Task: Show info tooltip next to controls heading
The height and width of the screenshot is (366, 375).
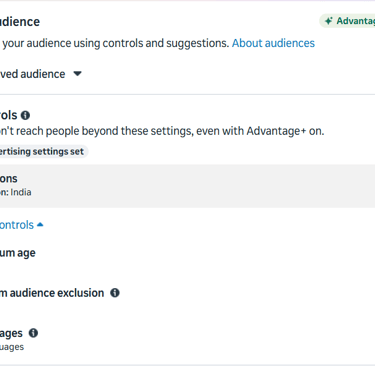Action: (x=25, y=115)
